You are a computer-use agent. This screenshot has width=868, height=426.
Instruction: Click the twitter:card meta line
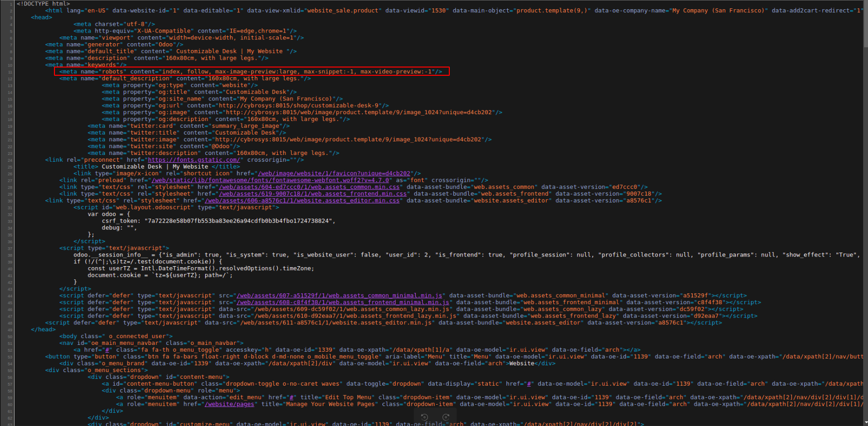click(x=189, y=126)
